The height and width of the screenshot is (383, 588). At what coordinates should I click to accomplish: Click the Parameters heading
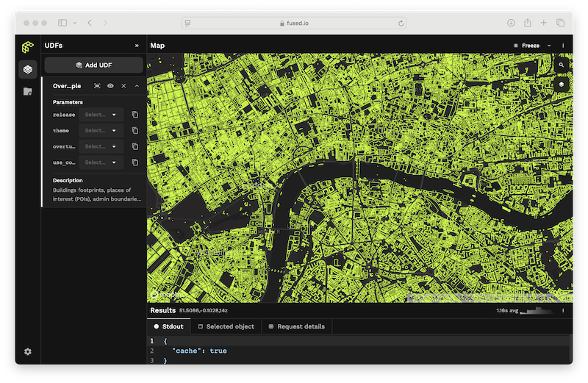(68, 102)
